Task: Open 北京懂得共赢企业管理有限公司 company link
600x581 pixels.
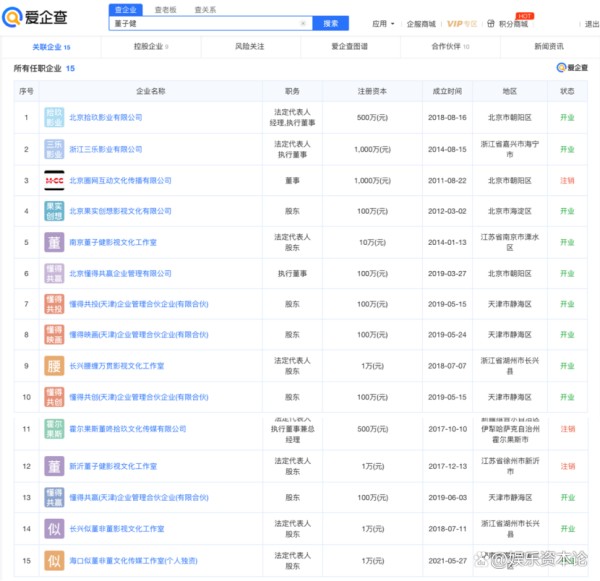Action: (120, 274)
